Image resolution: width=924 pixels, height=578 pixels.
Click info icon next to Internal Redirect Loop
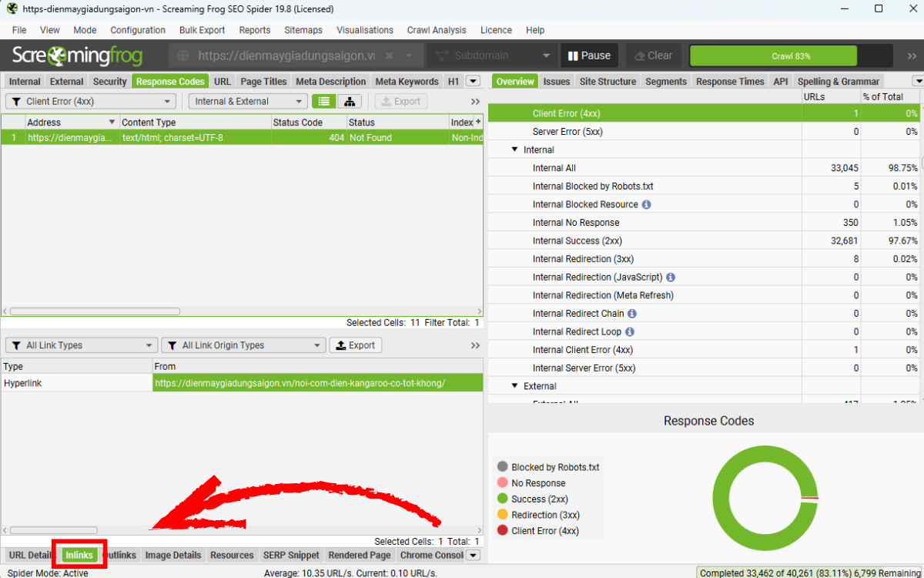pyautogui.click(x=629, y=332)
